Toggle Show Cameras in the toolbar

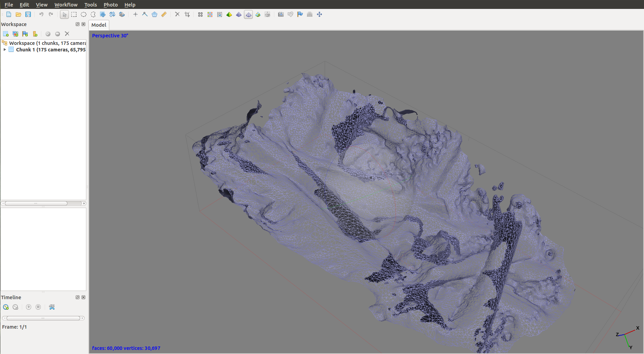point(281,14)
